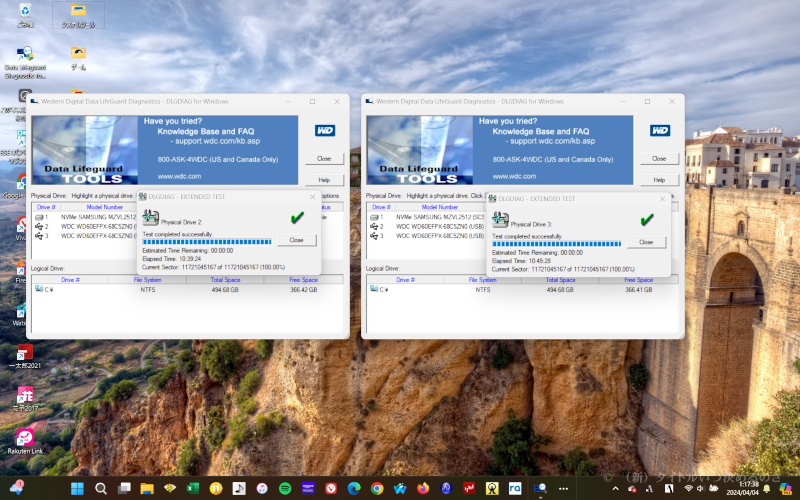Open the Windows Start menu
This screenshot has height=500, width=800.
pyautogui.click(x=78, y=489)
